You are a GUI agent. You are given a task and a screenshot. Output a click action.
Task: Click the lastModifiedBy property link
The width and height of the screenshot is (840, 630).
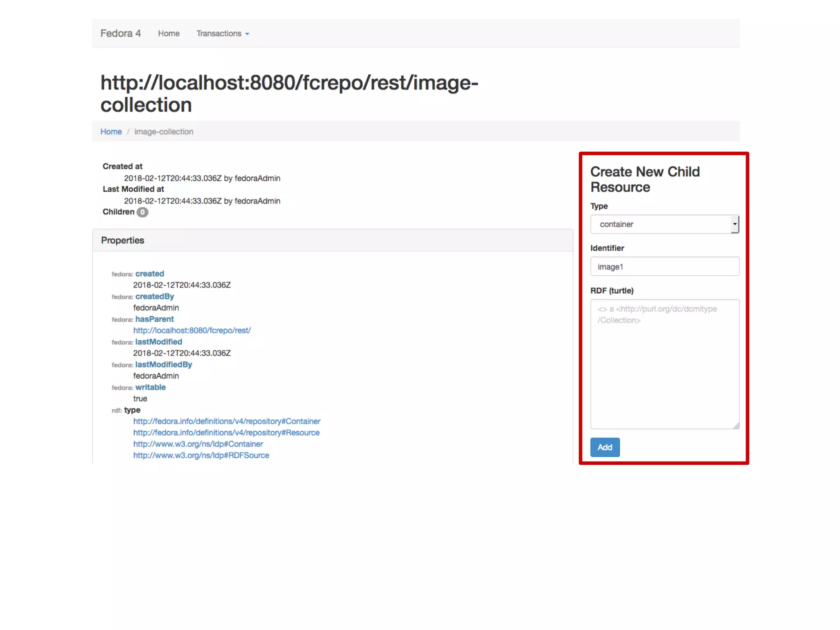(164, 364)
